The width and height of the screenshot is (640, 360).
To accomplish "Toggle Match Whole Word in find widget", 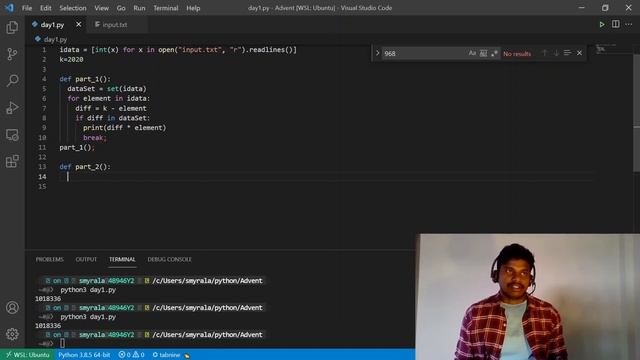I will [x=483, y=53].
